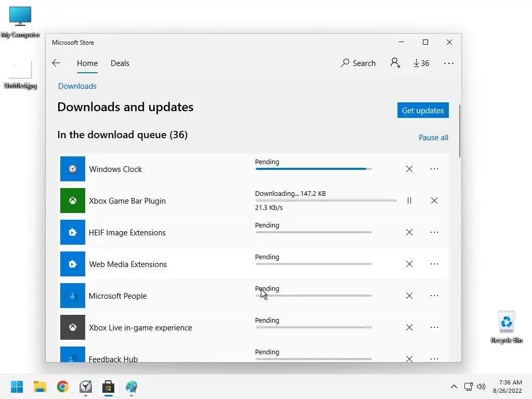The height and width of the screenshot is (399, 532).
Task: Pause the Xbox Game Bar Plugin download
Action: click(x=409, y=201)
